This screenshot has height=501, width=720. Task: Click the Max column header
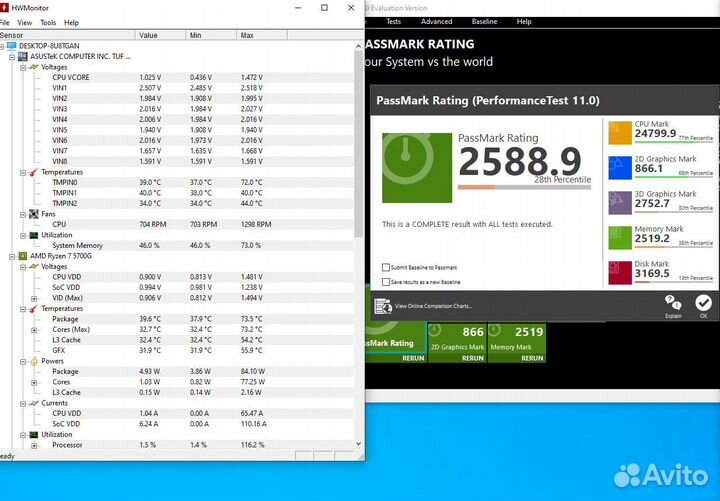[x=262, y=35]
